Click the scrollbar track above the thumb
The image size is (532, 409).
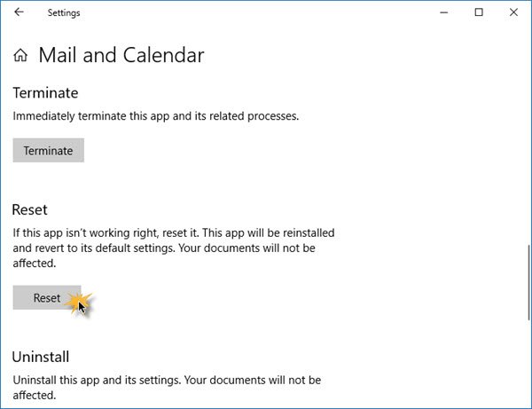tap(529, 136)
